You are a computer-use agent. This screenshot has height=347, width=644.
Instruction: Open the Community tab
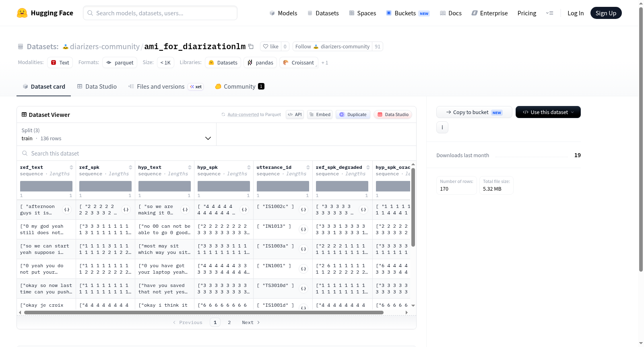pos(239,87)
